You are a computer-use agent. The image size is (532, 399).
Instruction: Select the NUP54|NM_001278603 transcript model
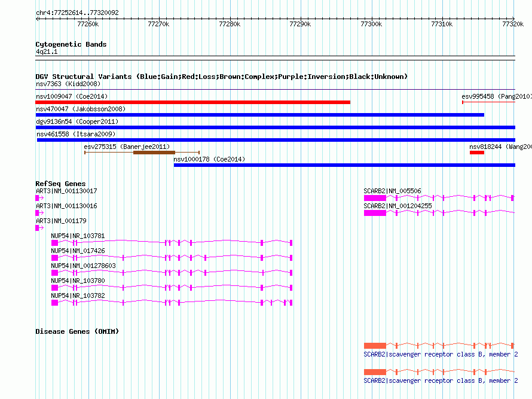click(x=172, y=273)
